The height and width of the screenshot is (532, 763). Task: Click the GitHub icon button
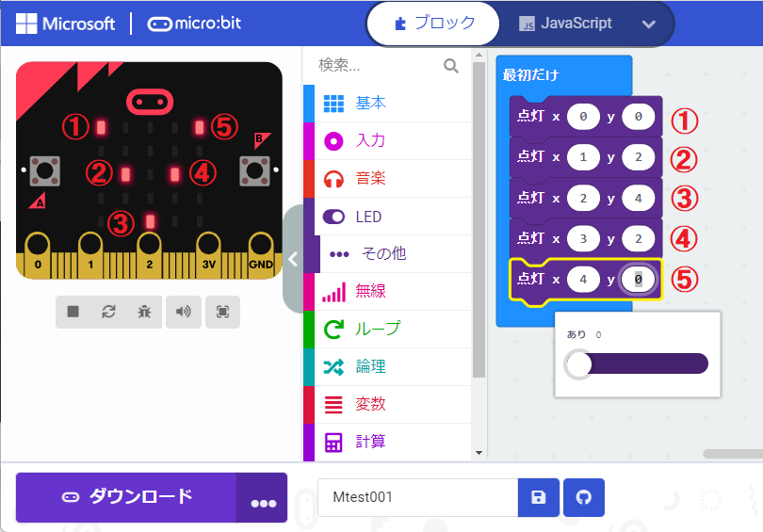[x=583, y=497]
